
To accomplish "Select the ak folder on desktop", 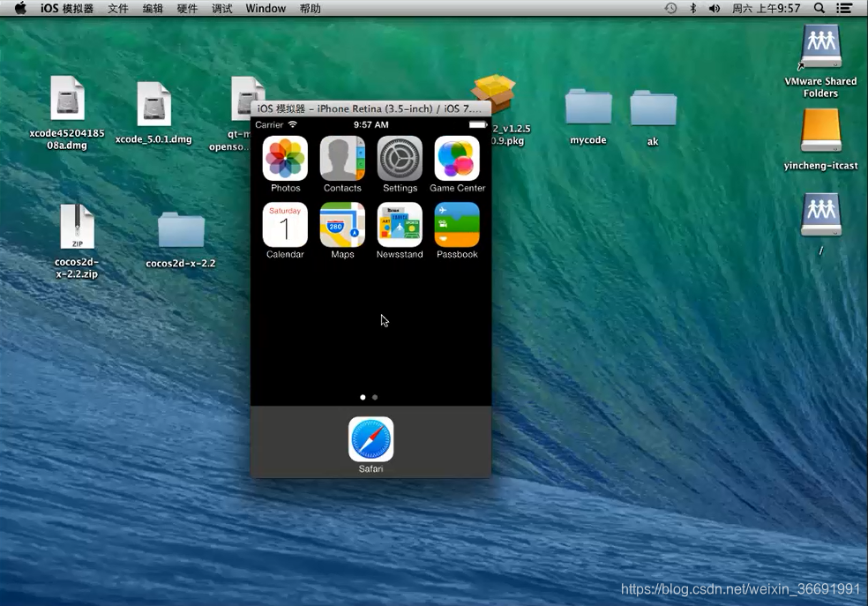I will 654,108.
